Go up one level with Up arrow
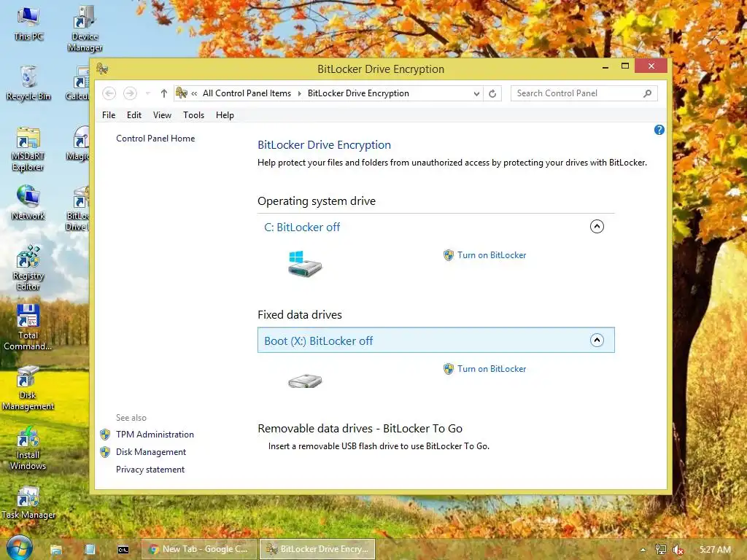 click(164, 93)
